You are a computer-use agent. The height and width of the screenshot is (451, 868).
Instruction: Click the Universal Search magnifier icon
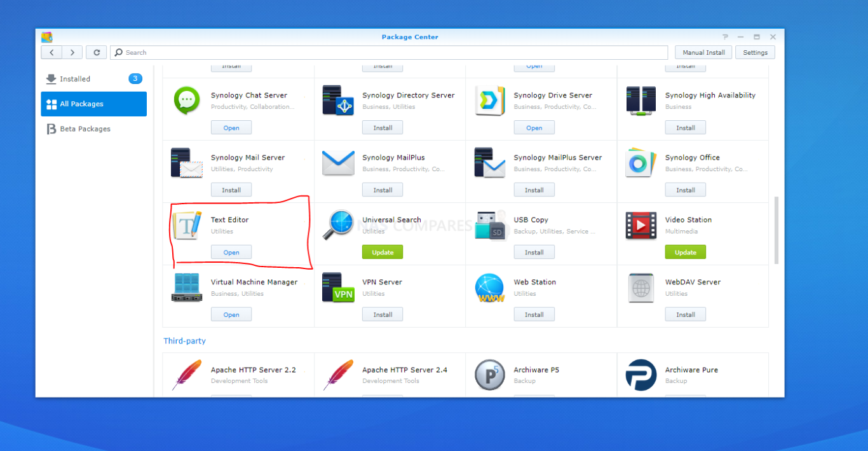pos(337,225)
